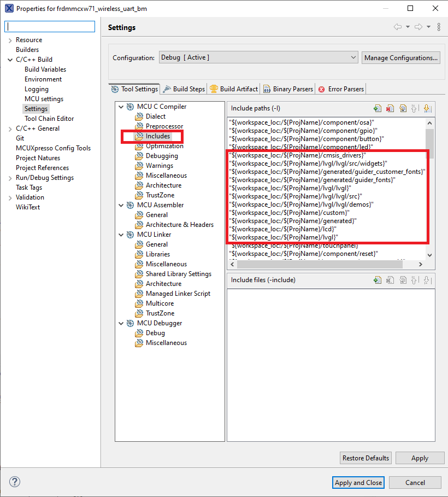Switch to Error Parsers tab
Image resolution: width=448 pixels, height=497 pixels.
341,89
